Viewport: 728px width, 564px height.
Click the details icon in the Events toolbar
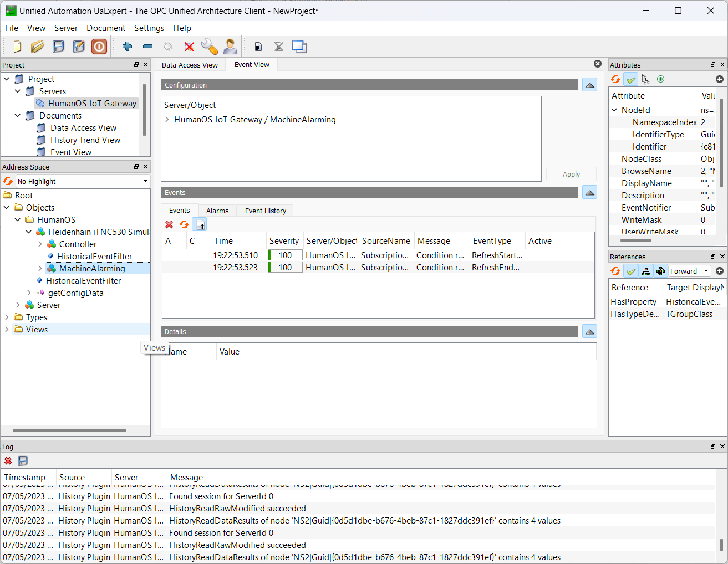pos(200,224)
